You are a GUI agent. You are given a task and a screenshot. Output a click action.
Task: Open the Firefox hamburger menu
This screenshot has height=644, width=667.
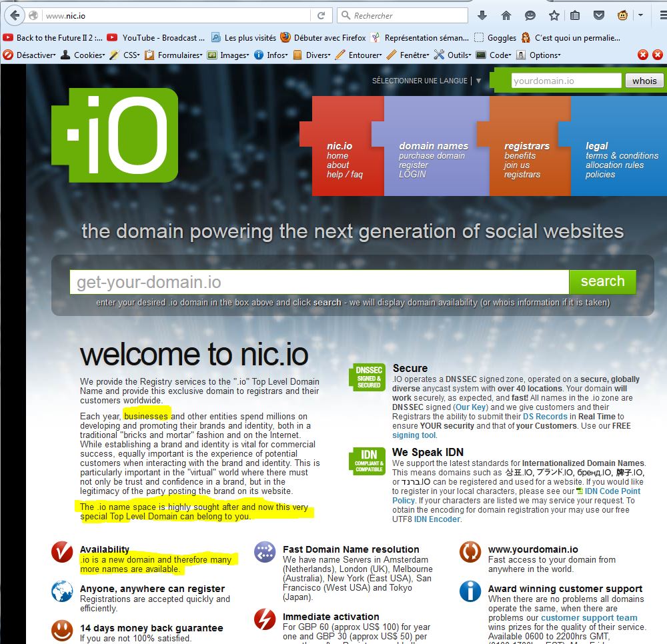[663, 16]
